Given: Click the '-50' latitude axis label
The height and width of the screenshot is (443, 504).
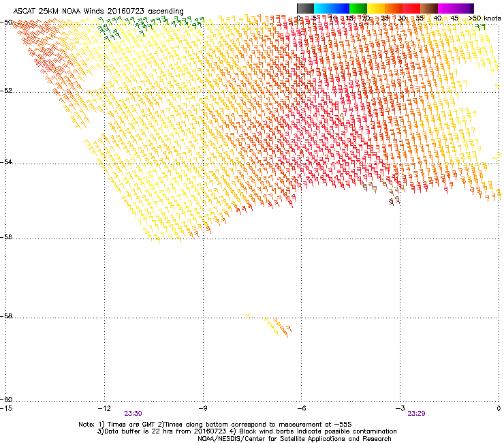Looking at the screenshot, I should click(x=6, y=22).
